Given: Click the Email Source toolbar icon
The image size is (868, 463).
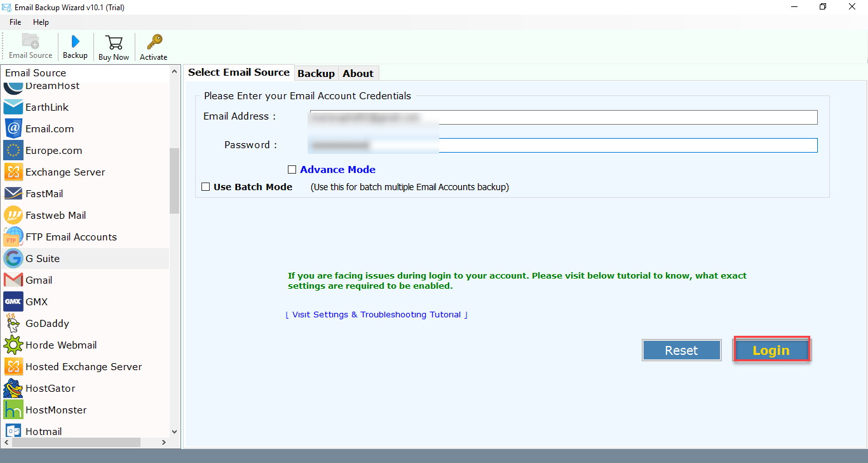Looking at the screenshot, I should tap(31, 41).
